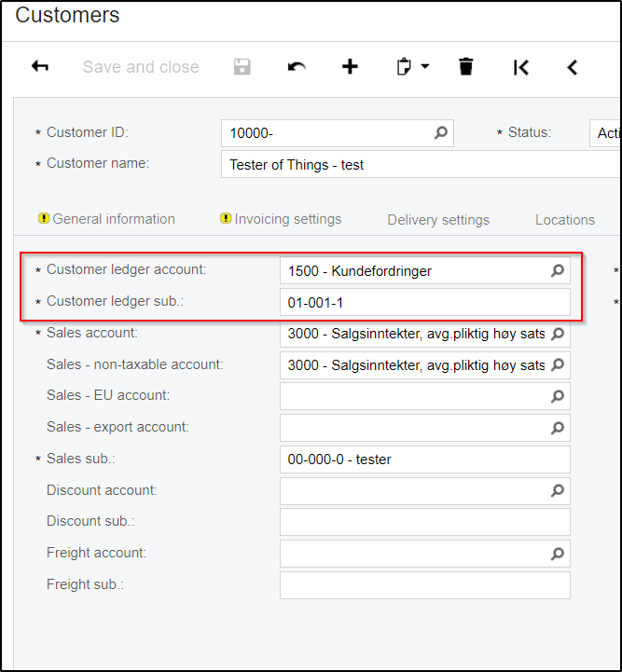Undo changes with the curved arrow icon

tap(297, 67)
